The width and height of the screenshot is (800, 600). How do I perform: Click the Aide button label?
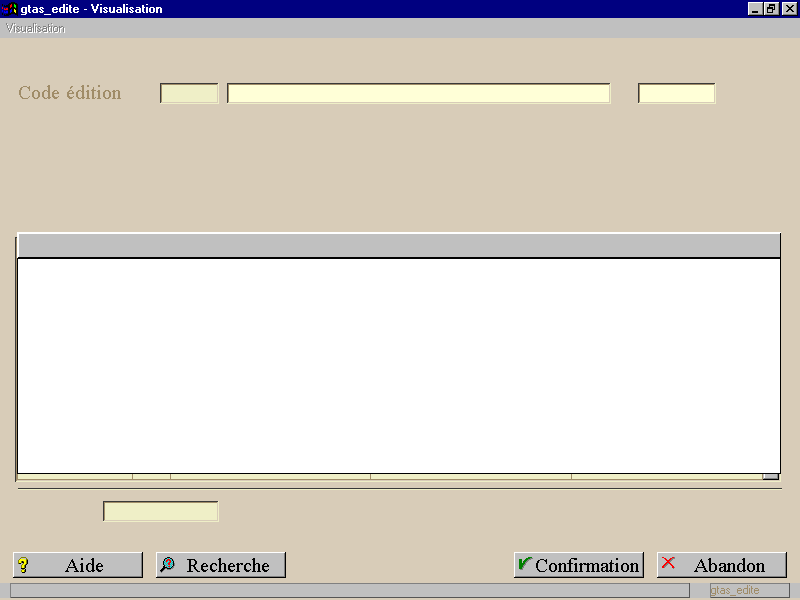pyautogui.click(x=84, y=565)
